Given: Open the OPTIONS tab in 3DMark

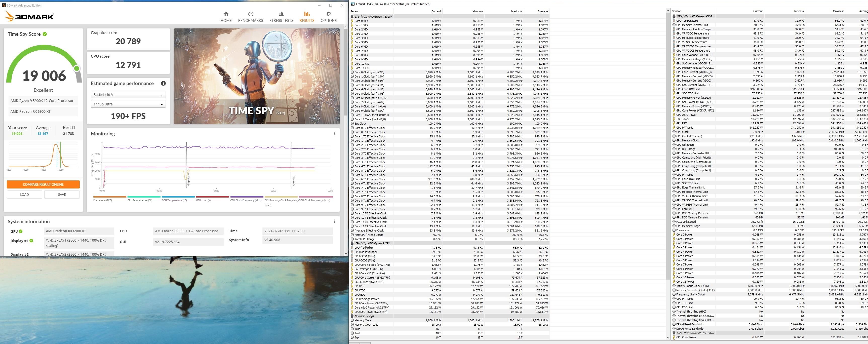Looking at the screenshot, I should 329,17.
